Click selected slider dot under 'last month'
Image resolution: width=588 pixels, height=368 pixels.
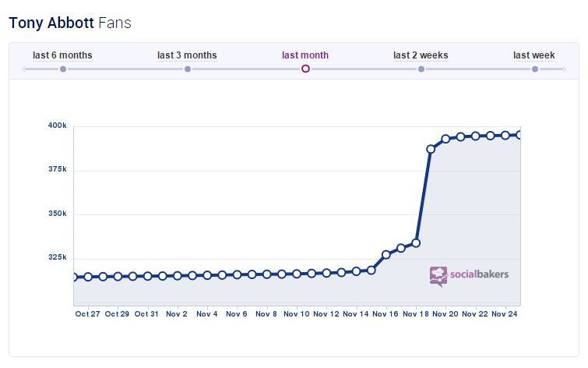[305, 69]
